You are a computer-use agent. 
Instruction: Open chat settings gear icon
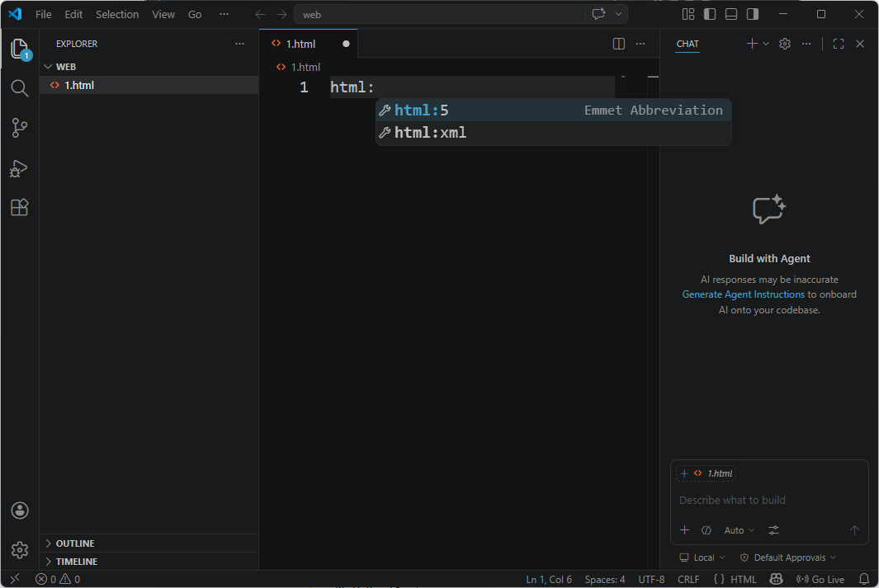(x=785, y=44)
